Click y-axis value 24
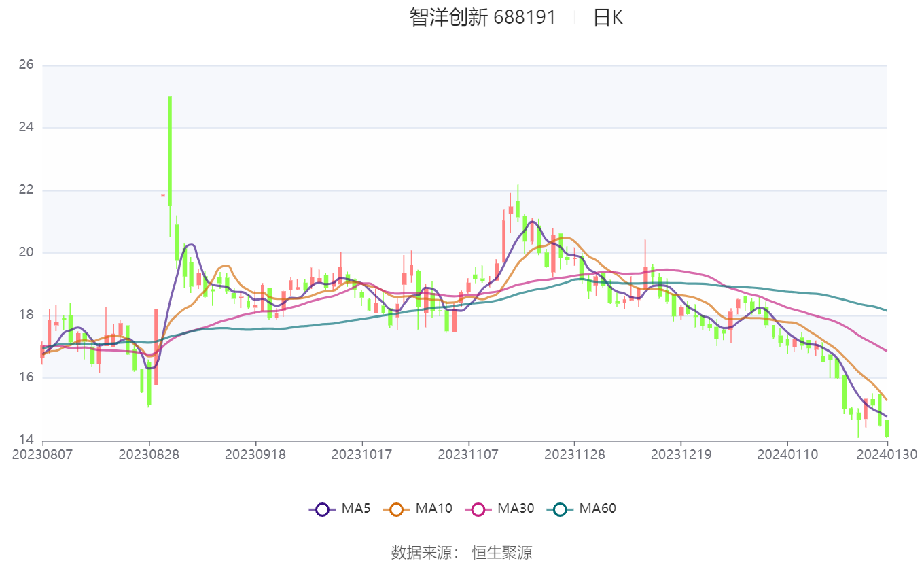This screenshot has height=563, width=924. pos(26,128)
